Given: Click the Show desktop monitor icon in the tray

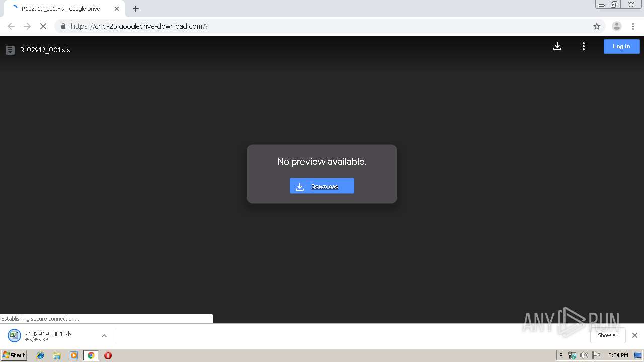Looking at the screenshot, I should coord(638,355).
